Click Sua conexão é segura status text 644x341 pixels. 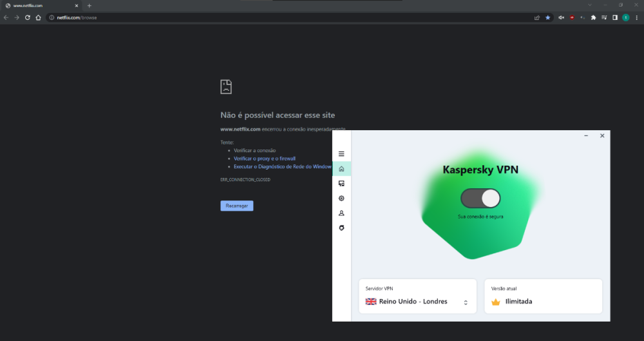click(480, 217)
